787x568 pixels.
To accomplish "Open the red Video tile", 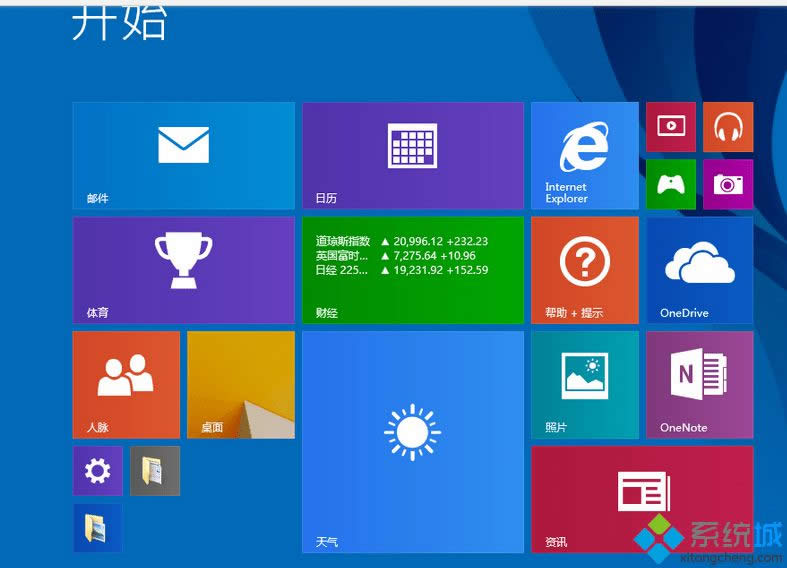I will click(x=670, y=127).
